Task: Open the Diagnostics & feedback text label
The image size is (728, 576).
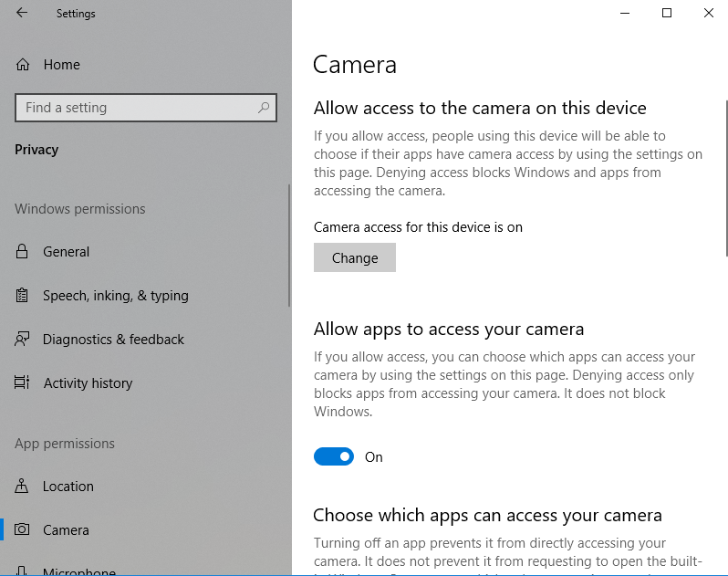Action: click(x=113, y=340)
